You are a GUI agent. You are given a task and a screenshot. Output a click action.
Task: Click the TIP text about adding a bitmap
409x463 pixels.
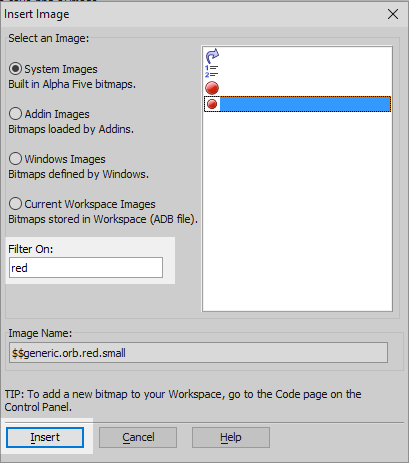point(183,400)
